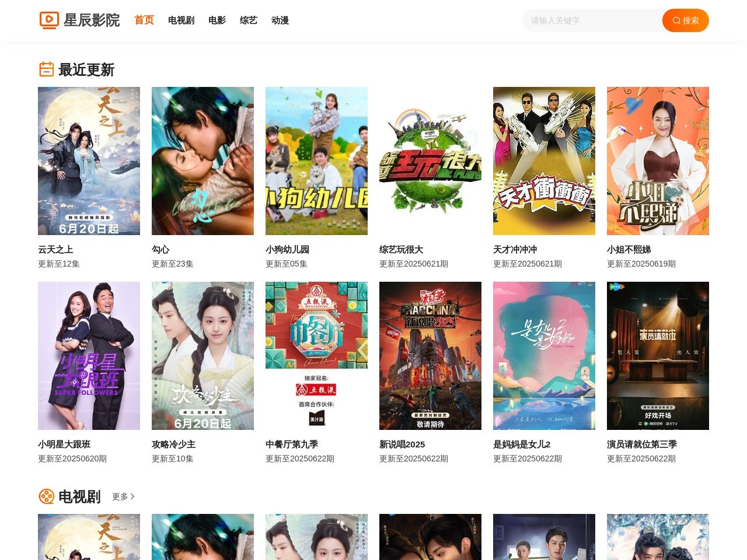Screen dimensions: 747x560
Task: Open the 动漫 nav item
Action: (x=280, y=20)
